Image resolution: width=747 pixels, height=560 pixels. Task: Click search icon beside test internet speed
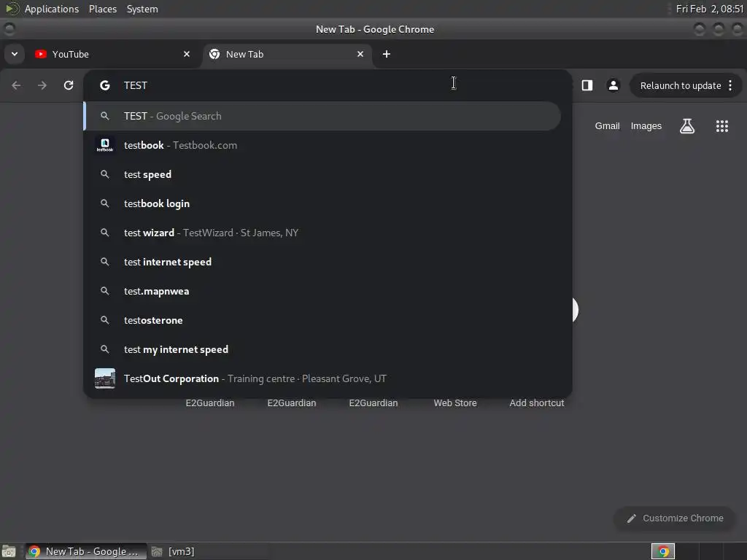click(x=105, y=262)
